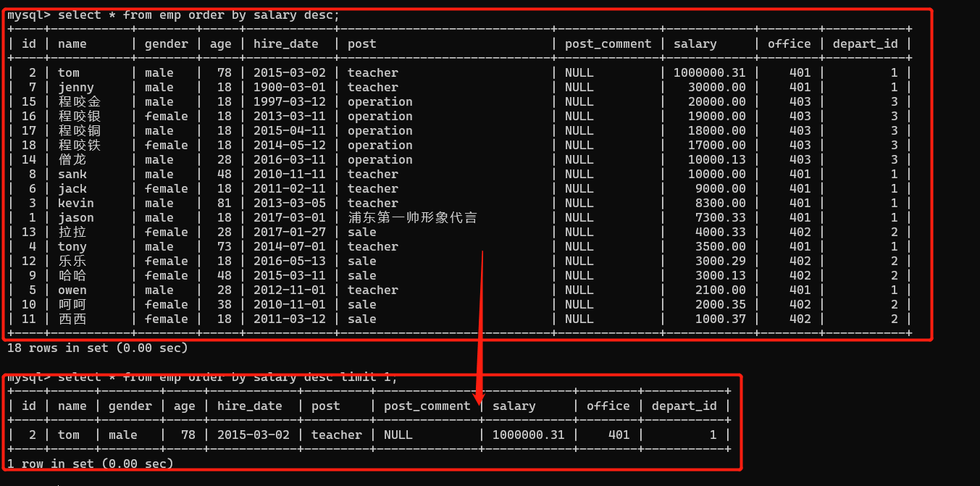The width and height of the screenshot is (980, 486).
Task: Select the name cell '西西'
Action: pyautogui.click(x=72, y=319)
